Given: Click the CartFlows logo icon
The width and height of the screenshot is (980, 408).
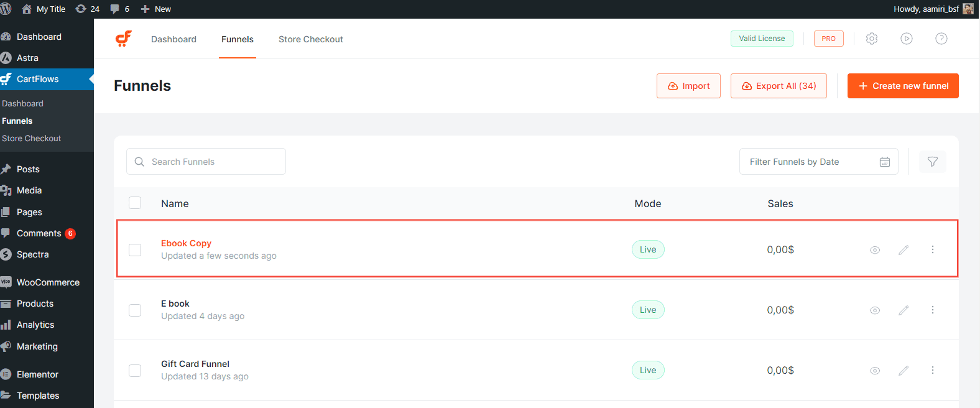Looking at the screenshot, I should point(124,39).
